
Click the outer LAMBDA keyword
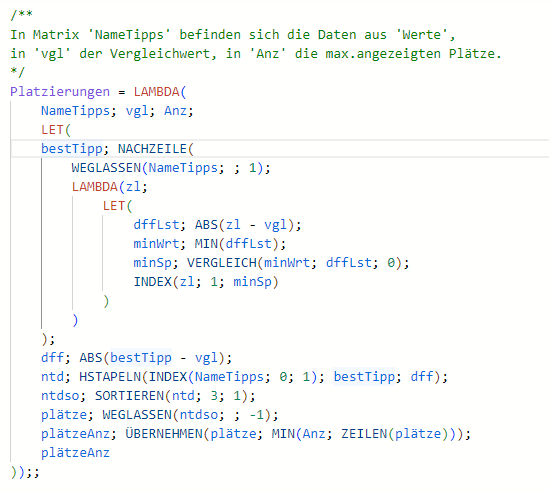click(156, 92)
